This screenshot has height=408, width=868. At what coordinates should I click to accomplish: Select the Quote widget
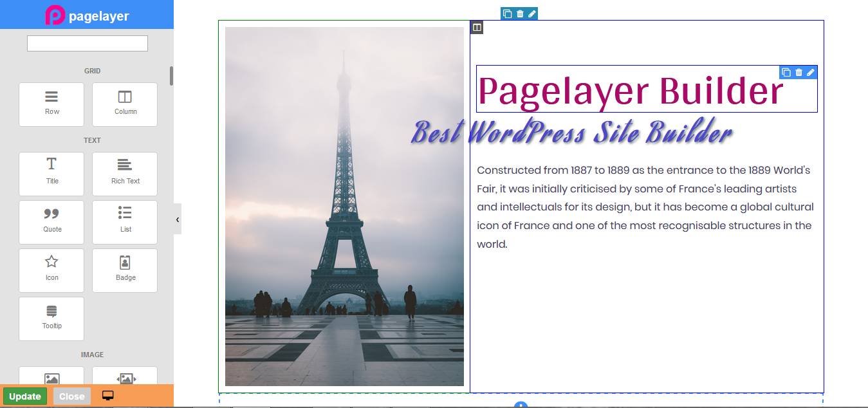pos(51,222)
